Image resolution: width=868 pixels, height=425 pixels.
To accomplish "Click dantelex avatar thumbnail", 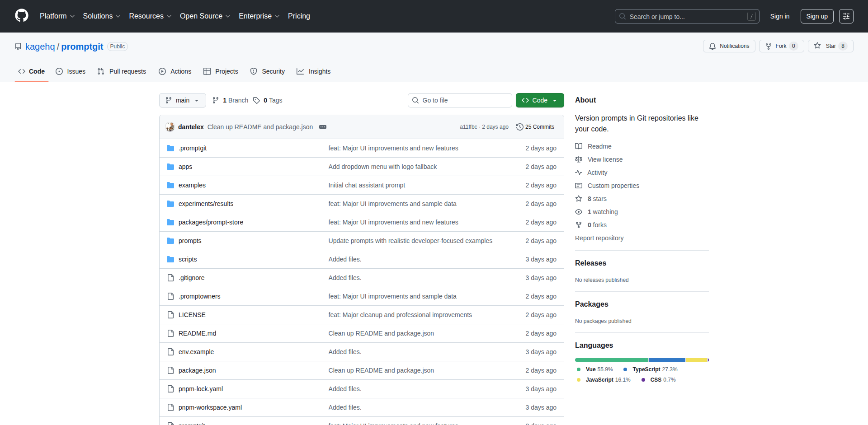I will pos(170,127).
